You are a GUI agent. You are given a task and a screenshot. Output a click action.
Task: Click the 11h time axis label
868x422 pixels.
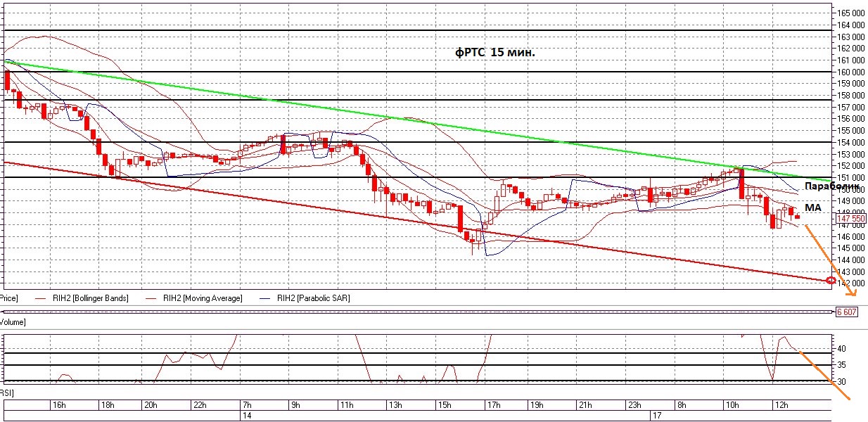[x=346, y=405]
